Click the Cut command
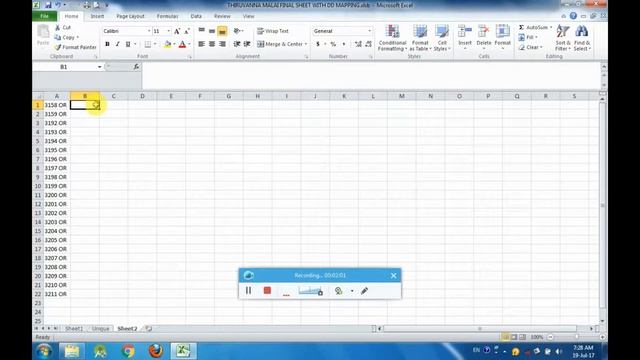 click(63, 27)
